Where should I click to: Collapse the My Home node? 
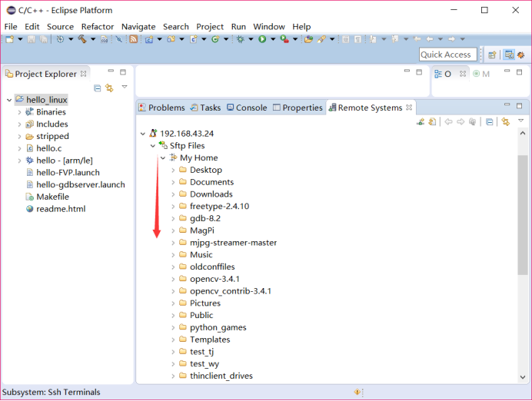(x=163, y=158)
